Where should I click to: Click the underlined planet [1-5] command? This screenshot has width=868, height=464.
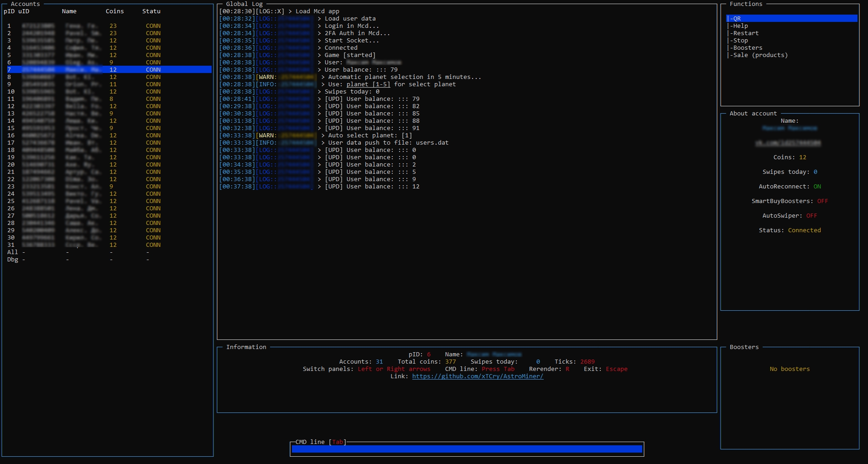[368, 84]
